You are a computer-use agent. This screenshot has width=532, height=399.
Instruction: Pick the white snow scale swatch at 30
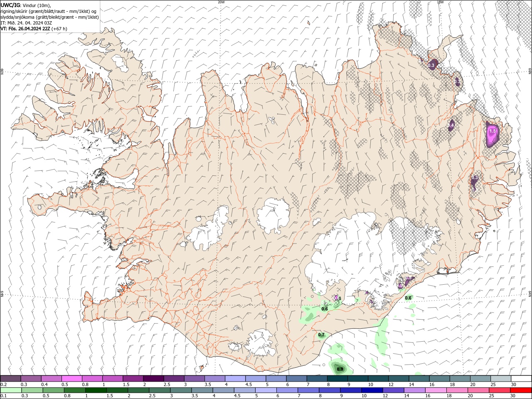(521, 378)
